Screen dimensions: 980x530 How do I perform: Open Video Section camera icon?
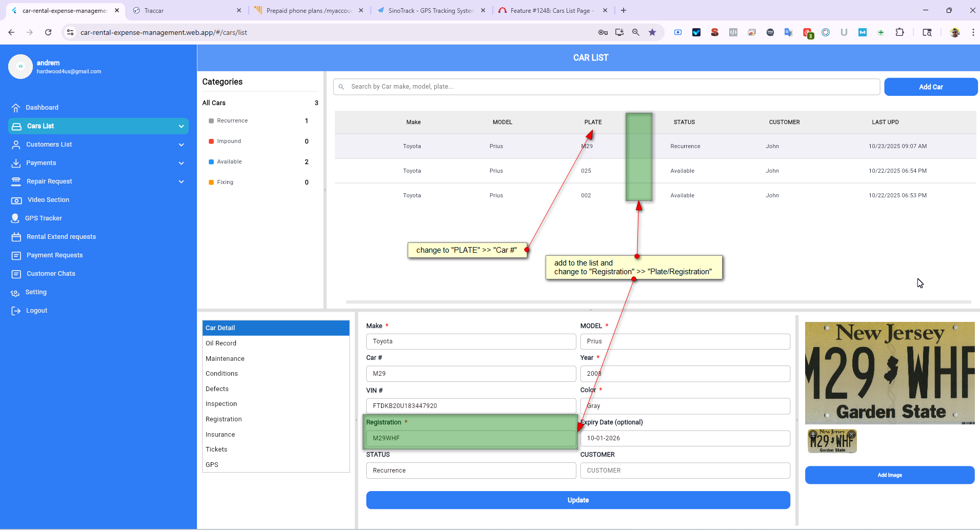tap(16, 200)
